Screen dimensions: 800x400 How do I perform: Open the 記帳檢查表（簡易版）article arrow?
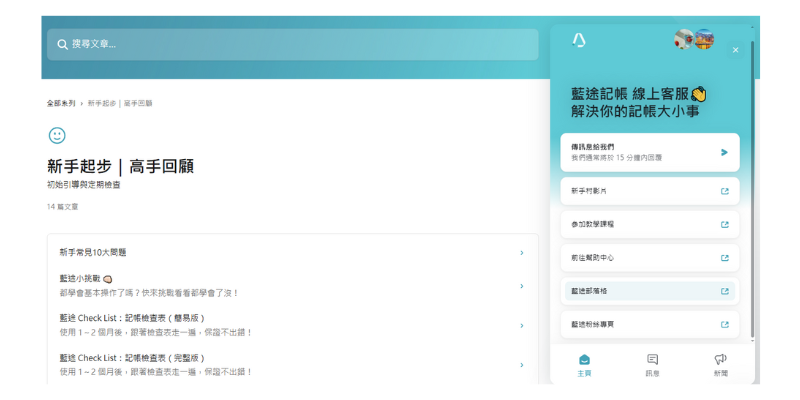[x=521, y=325]
